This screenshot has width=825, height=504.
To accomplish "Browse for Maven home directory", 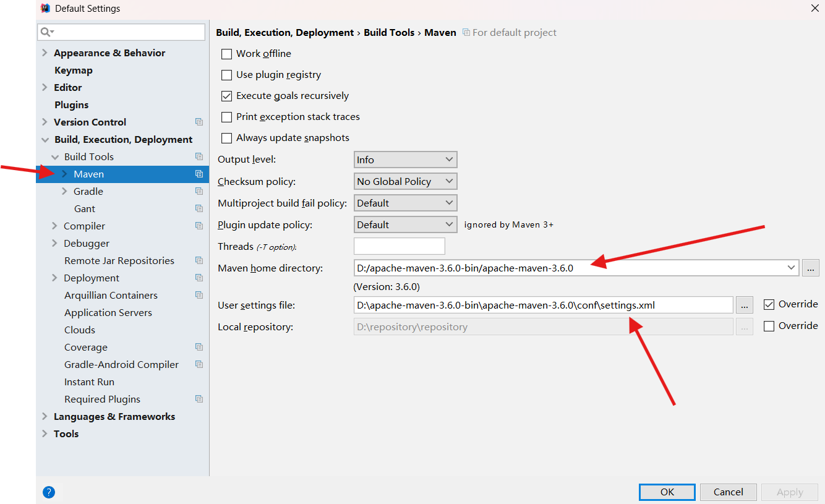I will [x=811, y=268].
